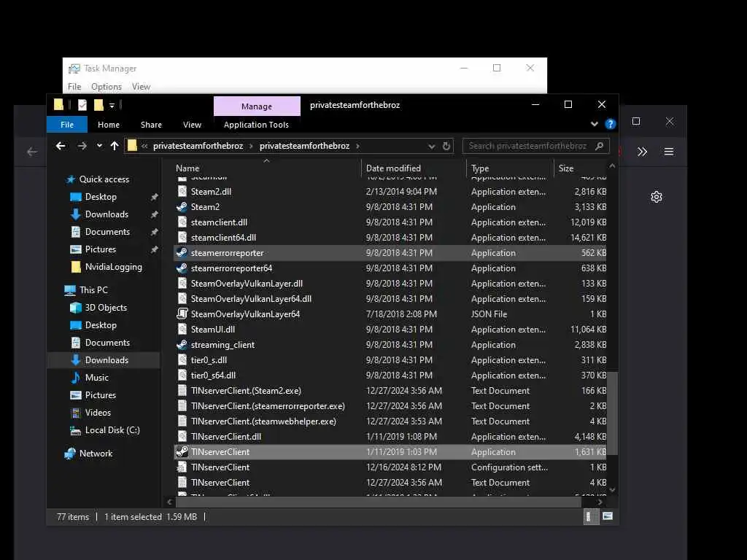Open customize quick access toolbar dropdown
Screen dimensions: 747x560
[x=112, y=105]
